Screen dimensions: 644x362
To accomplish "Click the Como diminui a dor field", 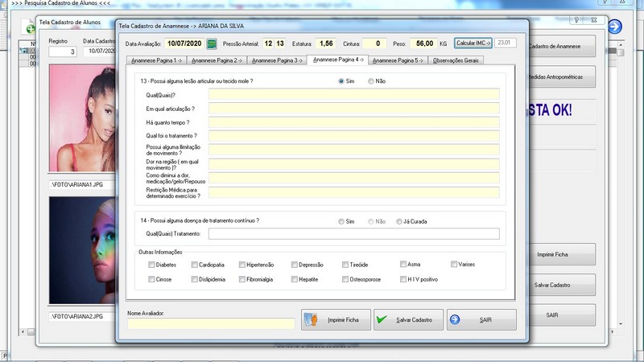I will [x=354, y=178].
